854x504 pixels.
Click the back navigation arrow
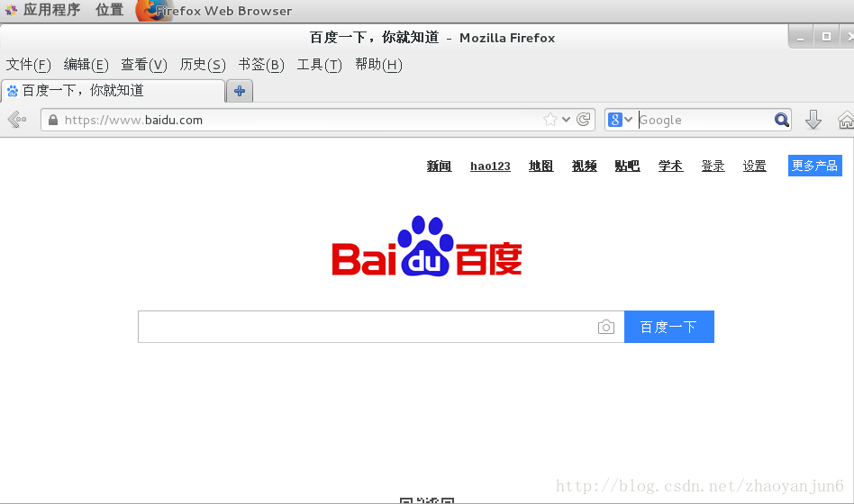pyautogui.click(x=17, y=119)
